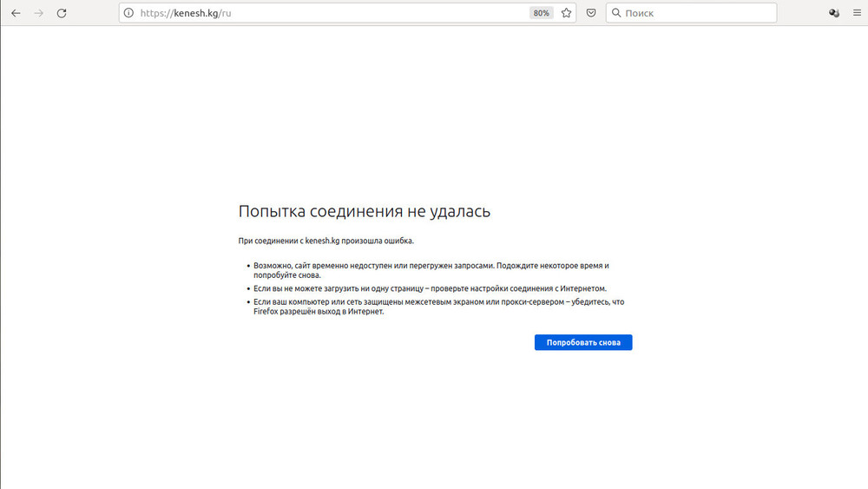Open the extension icon near the menu
The width and height of the screenshot is (868, 489).
(x=834, y=13)
